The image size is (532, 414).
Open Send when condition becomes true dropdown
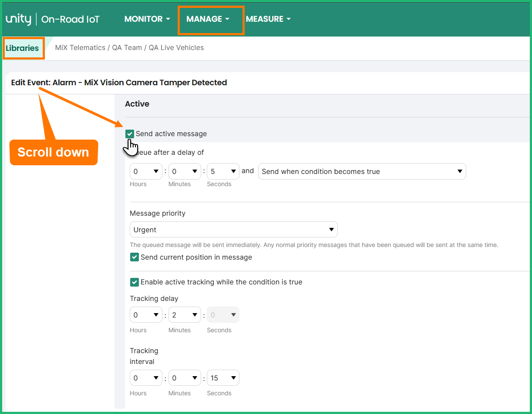tap(362, 171)
